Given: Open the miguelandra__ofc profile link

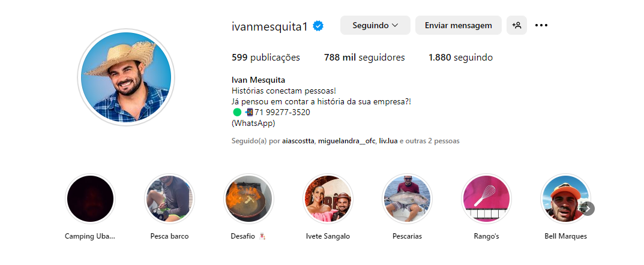Looking at the screenshot, I should tap(346, 141).
